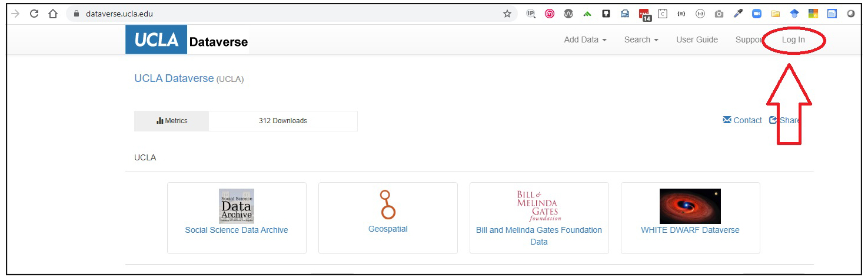868x280 pixels.
Task: Open the black square cat extension icon
Action: 606,14
